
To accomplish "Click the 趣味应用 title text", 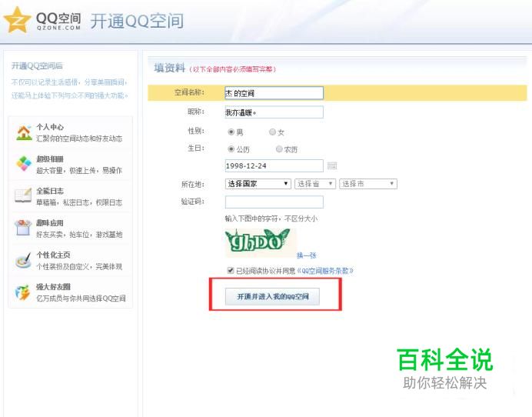I will (x=50, y=223).
